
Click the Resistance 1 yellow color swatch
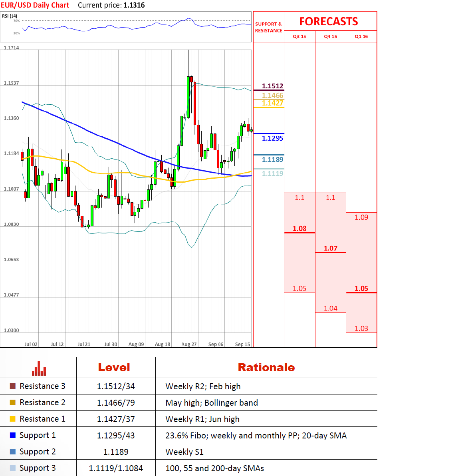tap(13, 419)
